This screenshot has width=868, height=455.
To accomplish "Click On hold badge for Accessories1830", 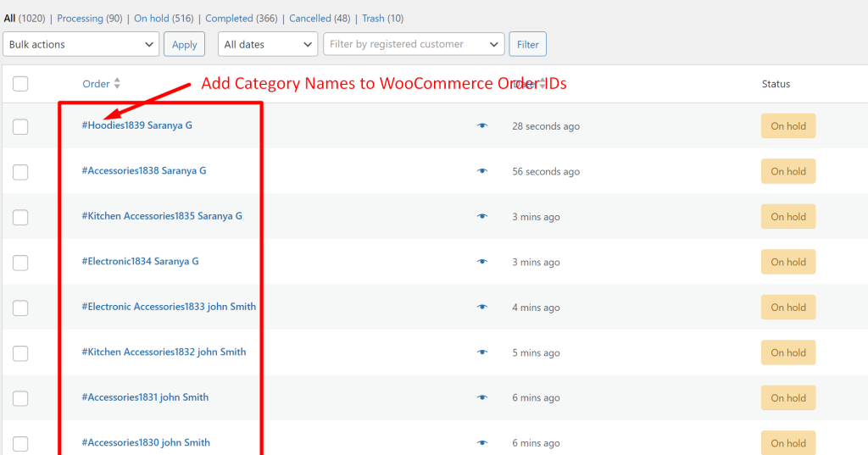I will point(788,443).
